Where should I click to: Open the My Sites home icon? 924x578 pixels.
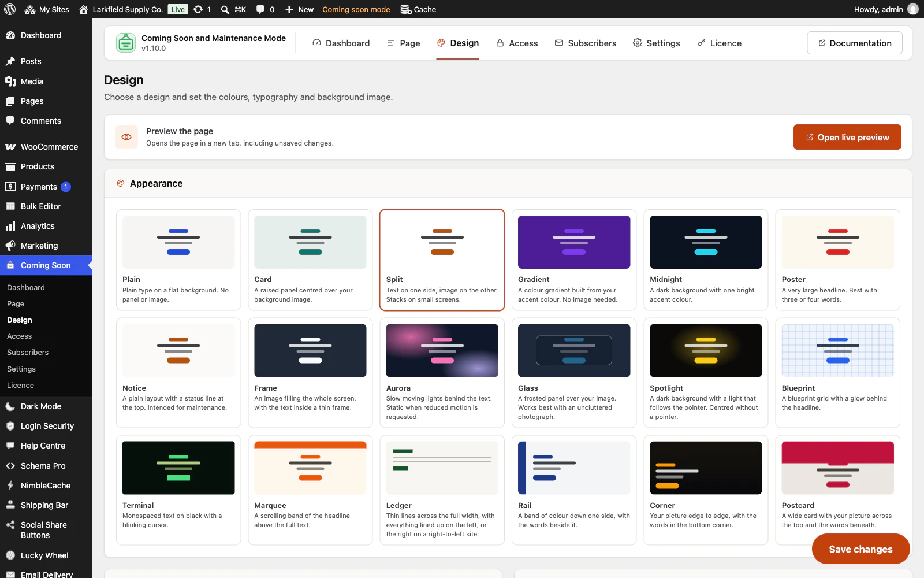click(x=30, y=9)
